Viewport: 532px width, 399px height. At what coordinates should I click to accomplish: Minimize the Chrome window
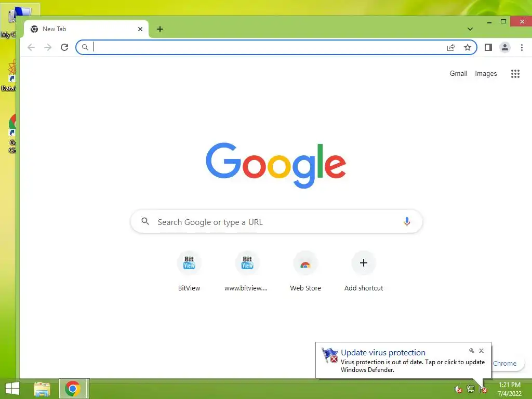click(x=489, y=22)
